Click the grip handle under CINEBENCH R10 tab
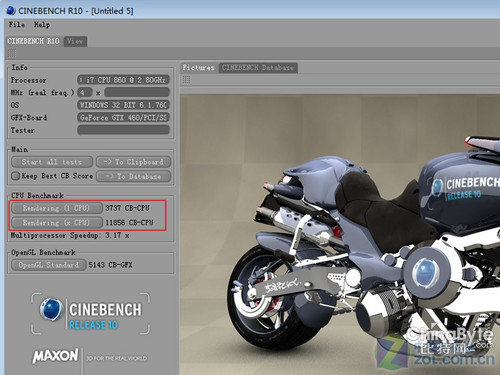Screen dimensions: 500x375 [12, 53]
